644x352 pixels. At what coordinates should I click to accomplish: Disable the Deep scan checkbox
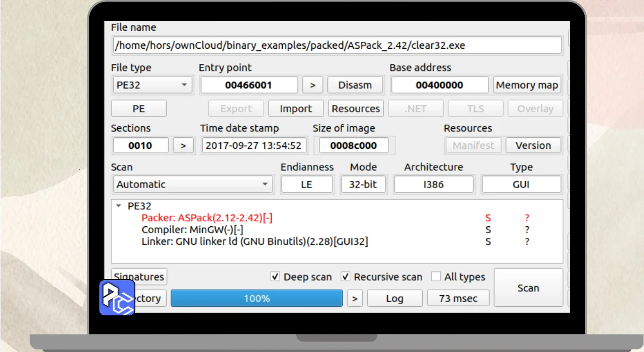[275, 277]
